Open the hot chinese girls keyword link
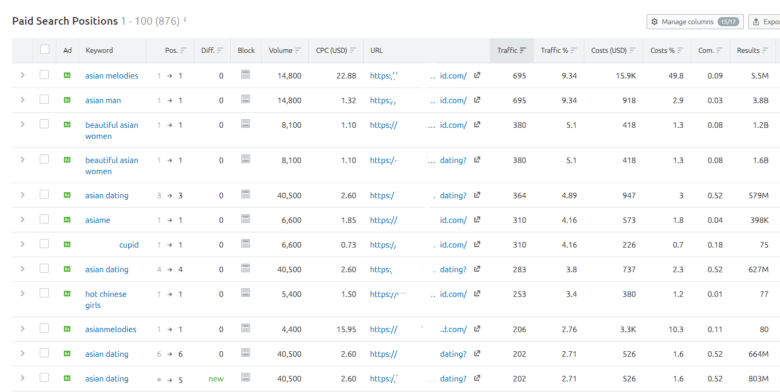Viewport: 780px width, 392px height. coord(106,299)
